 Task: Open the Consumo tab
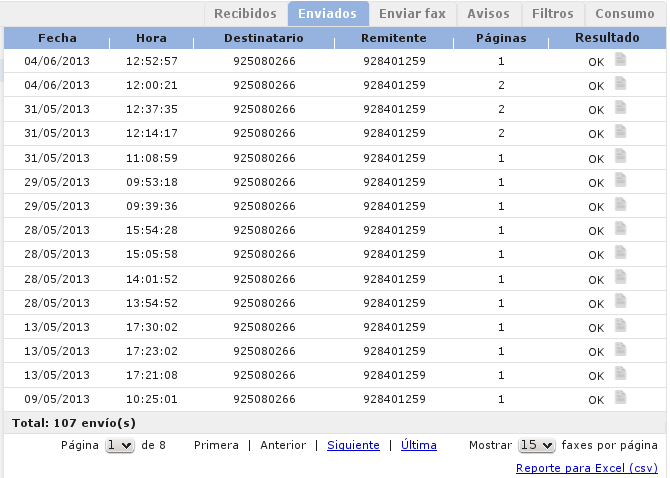pyautogui.click(x=625, y=14)
